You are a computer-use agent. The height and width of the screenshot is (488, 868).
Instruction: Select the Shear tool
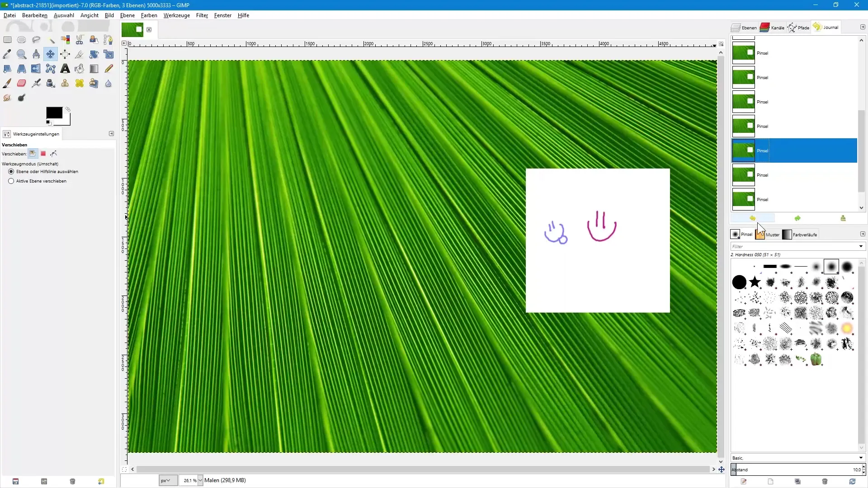(x=7, y=69)
